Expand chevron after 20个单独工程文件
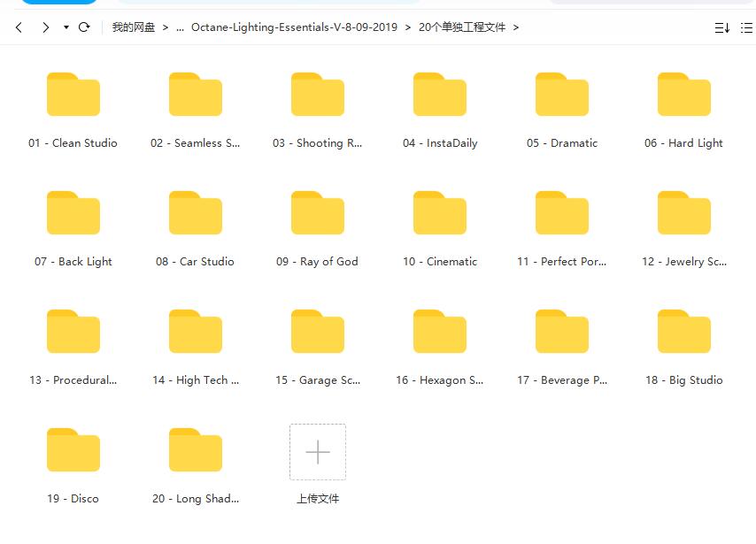The height and width of the screenshot is (544, 756). click(x=516, y=27)
